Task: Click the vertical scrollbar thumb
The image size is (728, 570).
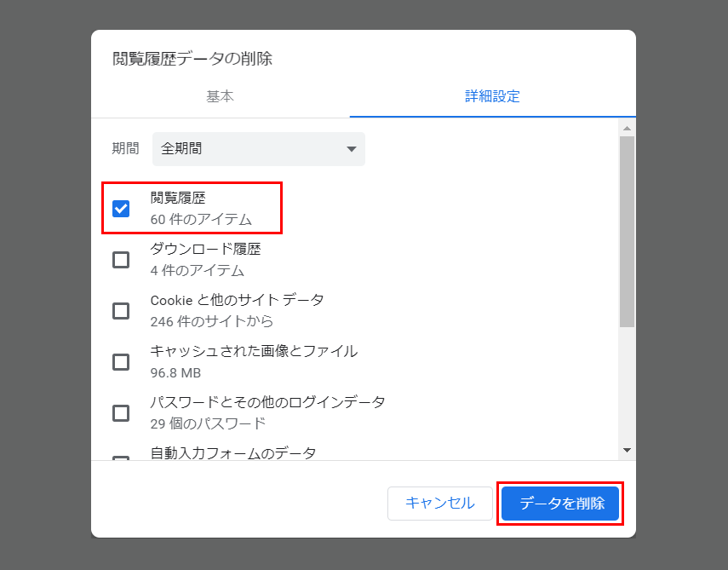Action: [x=628, y=232]
